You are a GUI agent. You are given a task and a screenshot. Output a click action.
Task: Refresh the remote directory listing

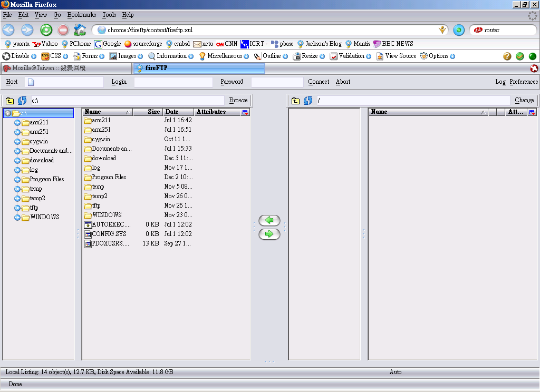pyautogui.click(x=308, y=101)
